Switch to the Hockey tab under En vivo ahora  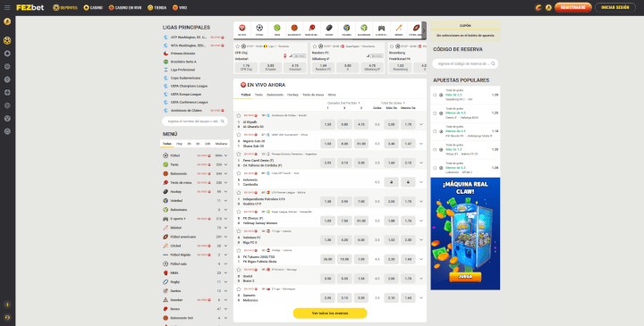[x=292, y=95]
